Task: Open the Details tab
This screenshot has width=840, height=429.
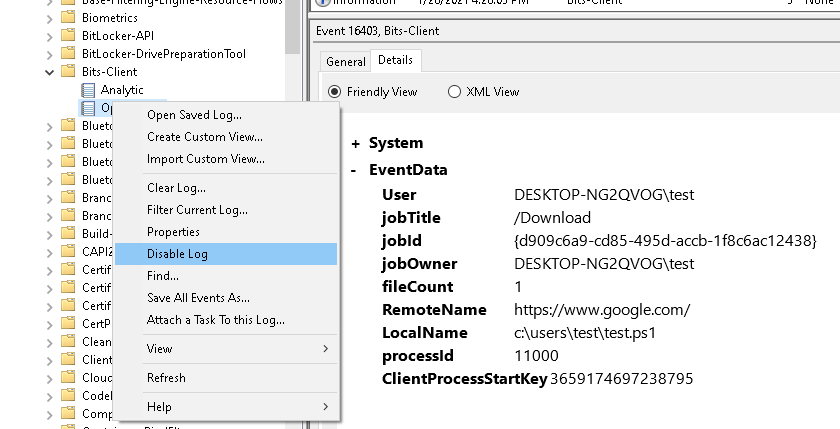Action: coord(394,61)
